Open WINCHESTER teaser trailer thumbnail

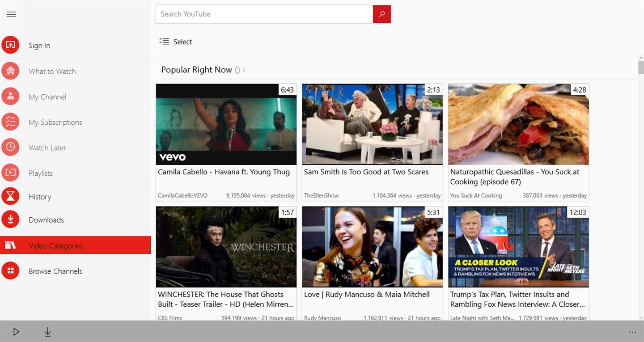coord(226,247)
